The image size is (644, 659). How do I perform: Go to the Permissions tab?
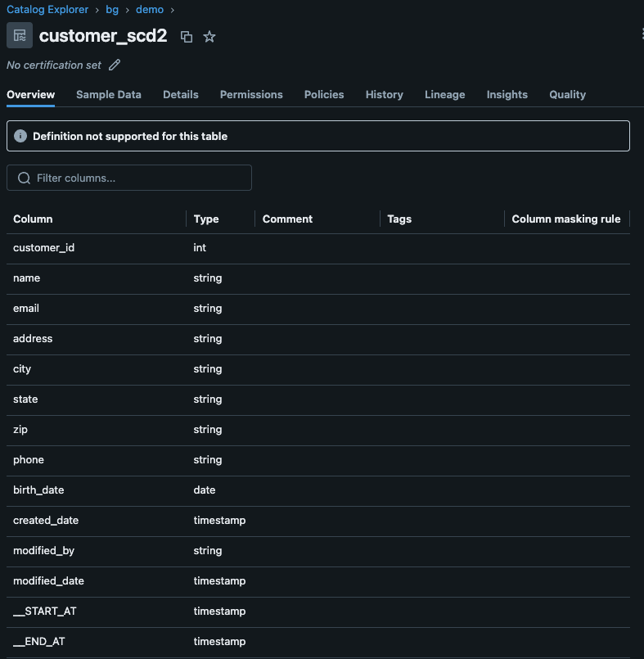[251, 95]
